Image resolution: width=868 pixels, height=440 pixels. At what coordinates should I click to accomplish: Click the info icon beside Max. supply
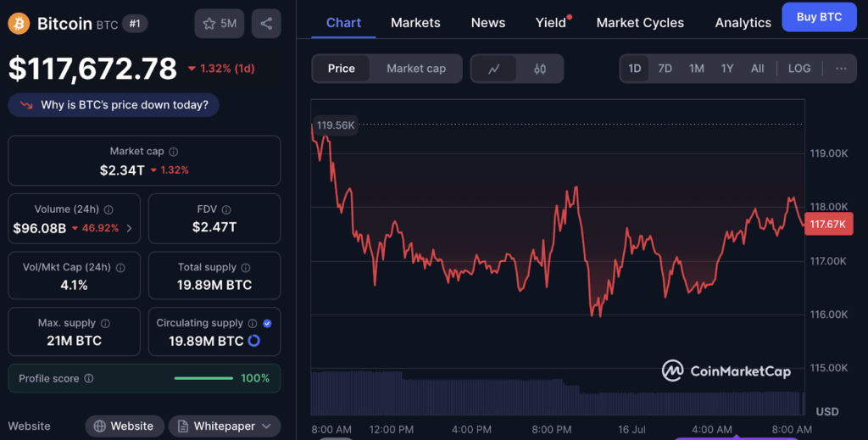pyautogui.click(x=104, y=323)
